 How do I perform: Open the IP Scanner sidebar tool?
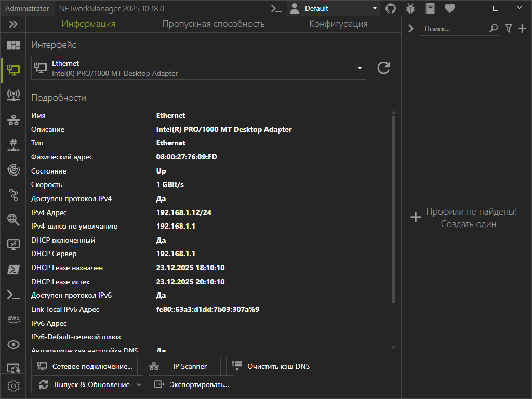[13, 120]
